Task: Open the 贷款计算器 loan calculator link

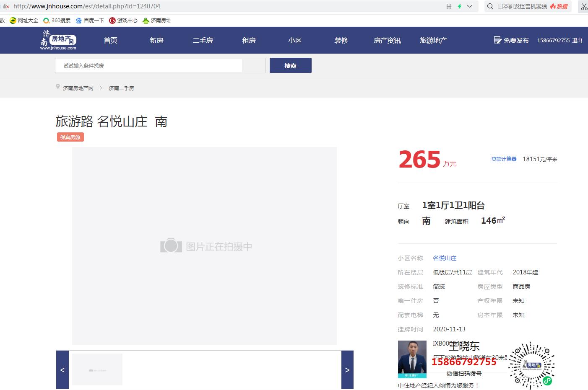Action: pyautogui.click(x=504, y=159)
